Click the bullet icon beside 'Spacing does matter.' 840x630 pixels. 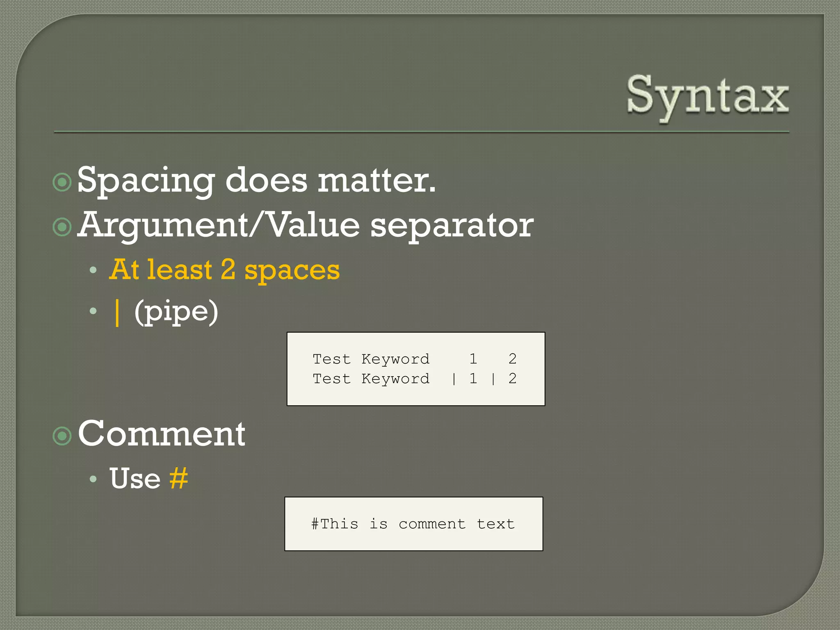62,182
